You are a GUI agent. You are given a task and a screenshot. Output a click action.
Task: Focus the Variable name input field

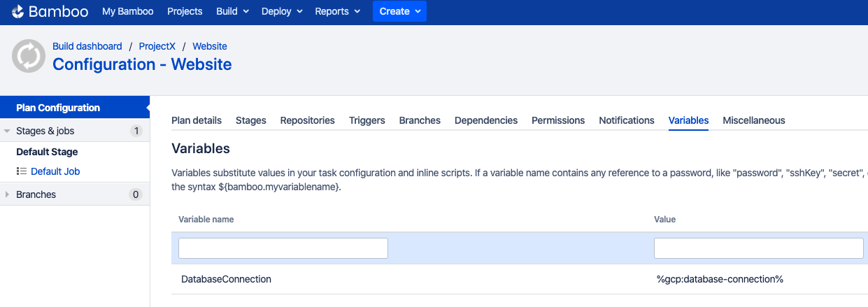click(x=283, y=248)
